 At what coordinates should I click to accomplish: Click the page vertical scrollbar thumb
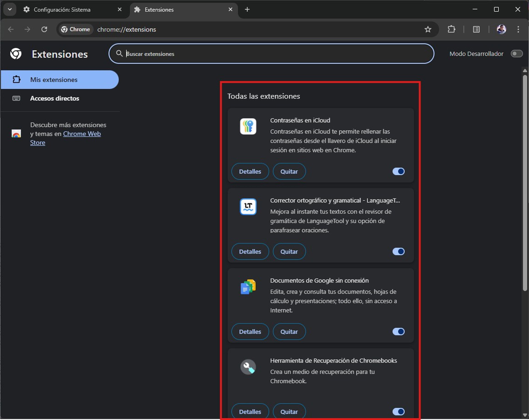point(525,183)
